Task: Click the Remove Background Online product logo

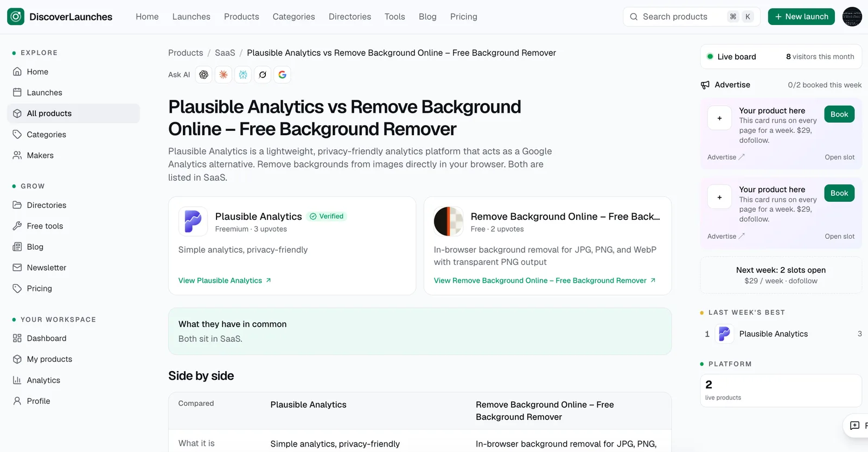Action: point(449,221)
